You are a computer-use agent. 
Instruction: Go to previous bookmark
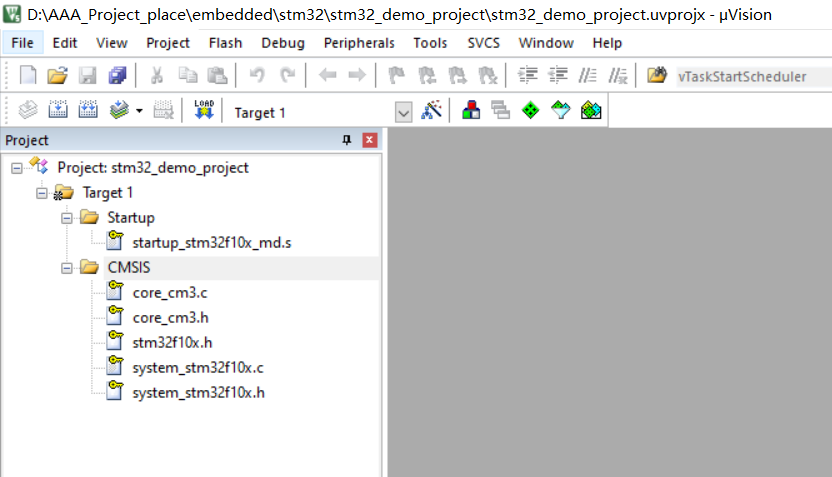pyautogui.click(x=427, y=75)
